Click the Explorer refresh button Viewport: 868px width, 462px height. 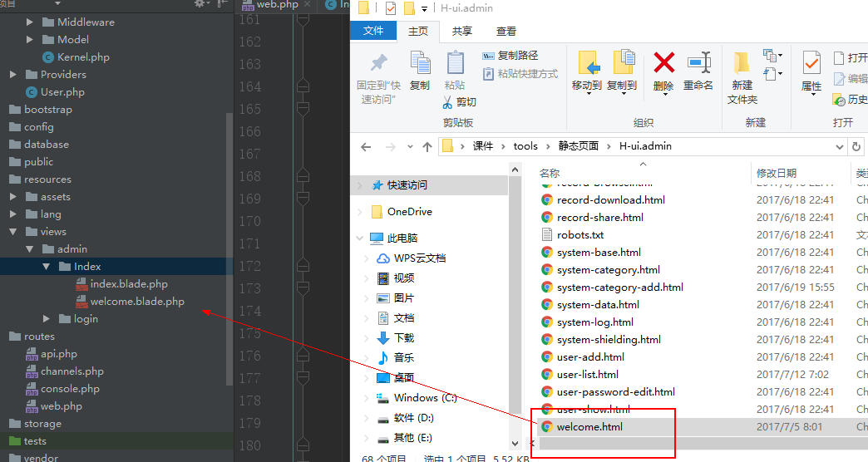tap(857, 146)
